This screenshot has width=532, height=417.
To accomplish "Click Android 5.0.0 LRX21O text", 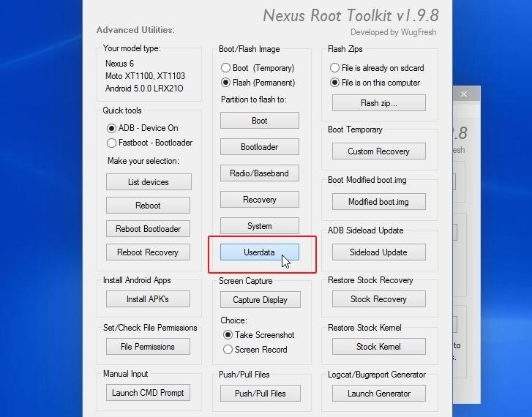I will click(x=144, y=89).
